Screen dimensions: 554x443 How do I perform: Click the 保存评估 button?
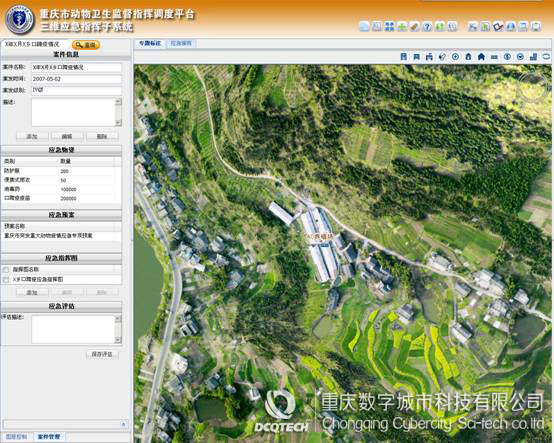click(102, 354)
